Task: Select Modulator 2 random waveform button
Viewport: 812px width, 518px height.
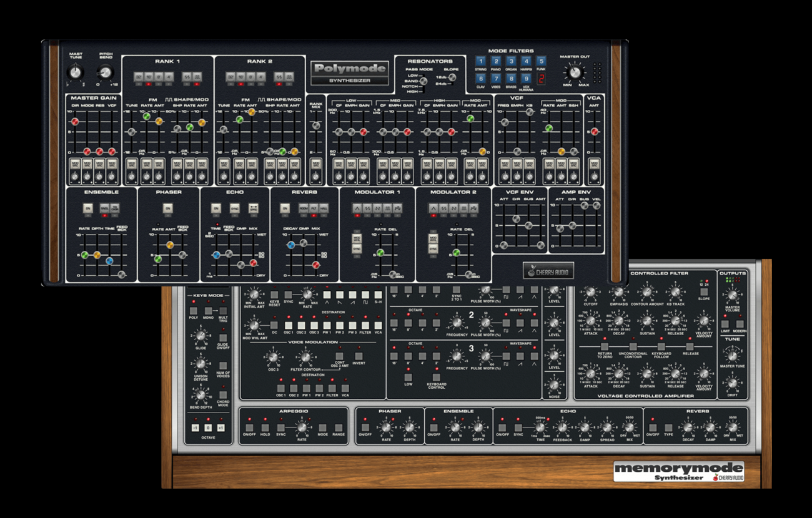Action: coord(473,208)
